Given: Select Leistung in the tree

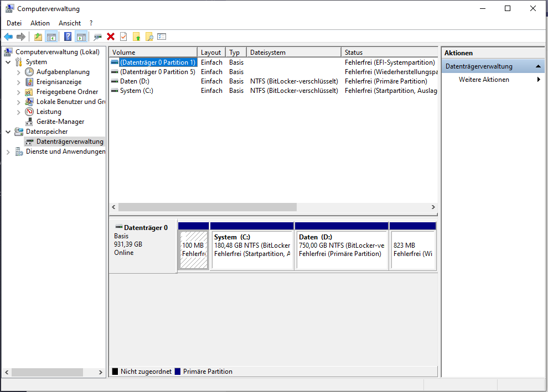Looking at the screenshot, I should pos(49,112).
